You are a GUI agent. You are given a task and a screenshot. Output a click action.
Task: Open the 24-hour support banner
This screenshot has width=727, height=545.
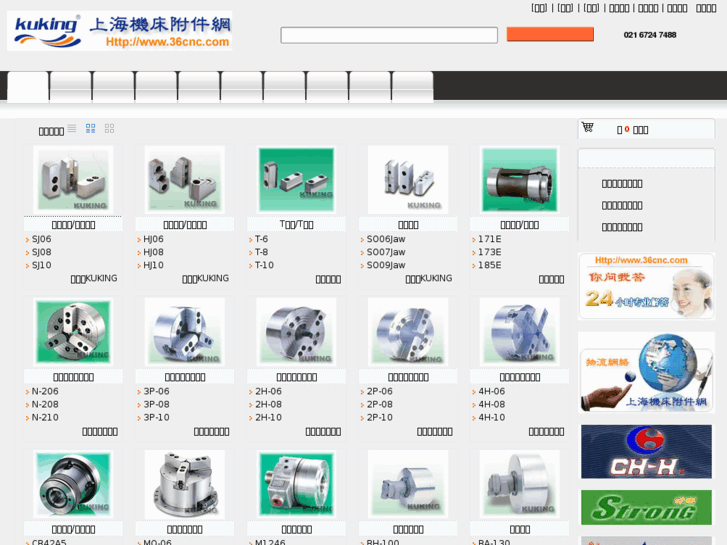point(646,286)
